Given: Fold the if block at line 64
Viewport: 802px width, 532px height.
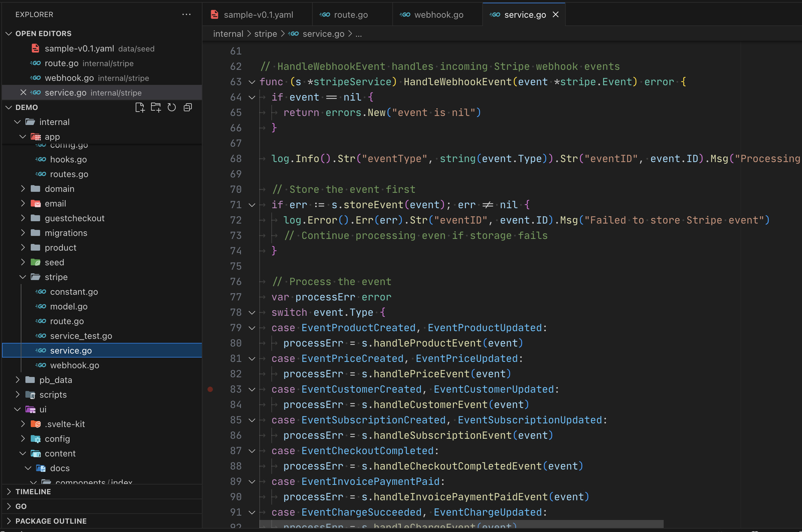Looking at the screenshot, I should pyautogui.click(x=252, y=97).
